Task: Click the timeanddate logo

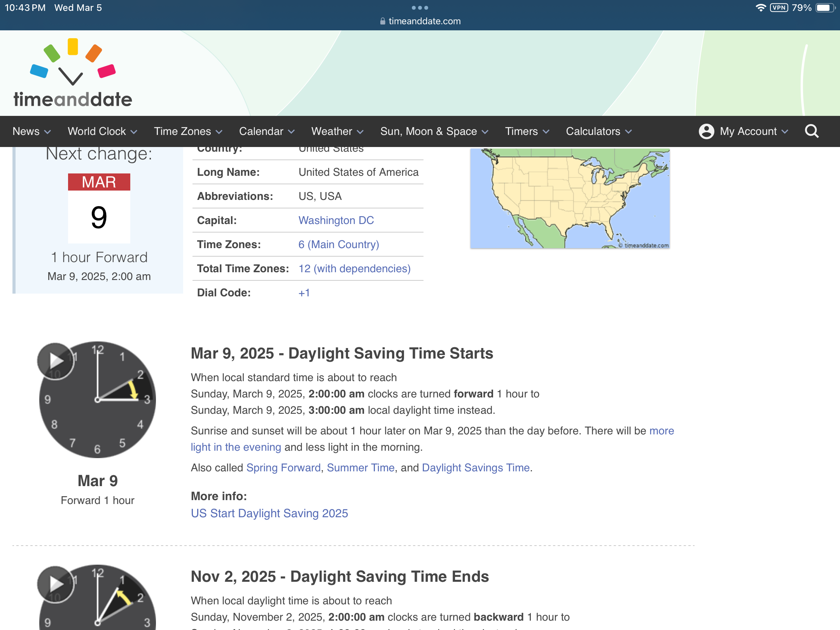Action: (73, 73)
